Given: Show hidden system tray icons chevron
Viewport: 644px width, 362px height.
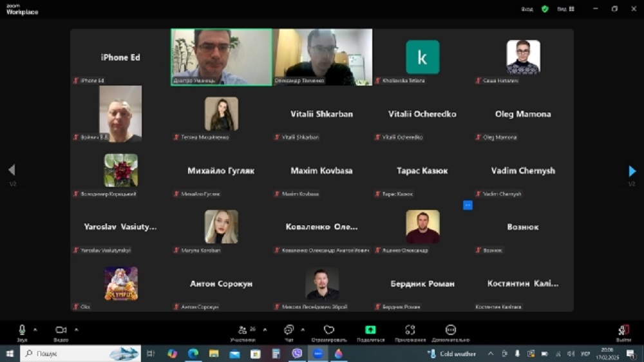Looking at the screenshot, I should coord(491,354).
